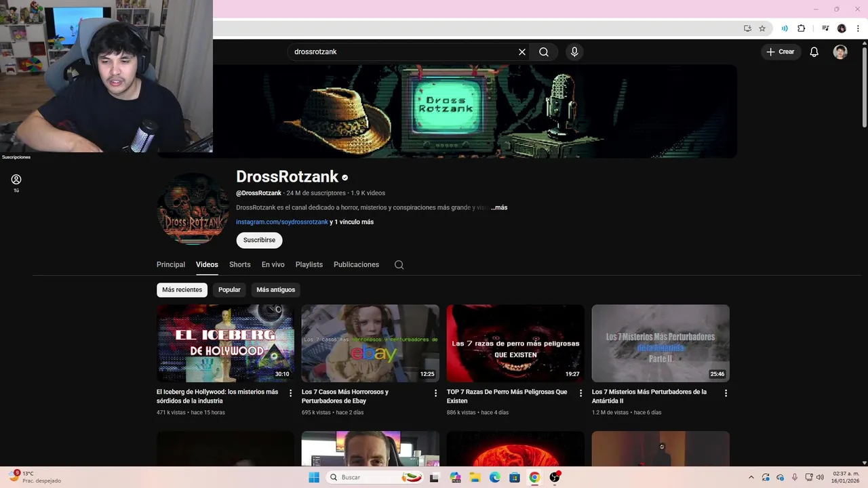The image size is (868, 488).
Task: Open Microsoft 365 Copilot taskbar icon
Action: [456, 477]
